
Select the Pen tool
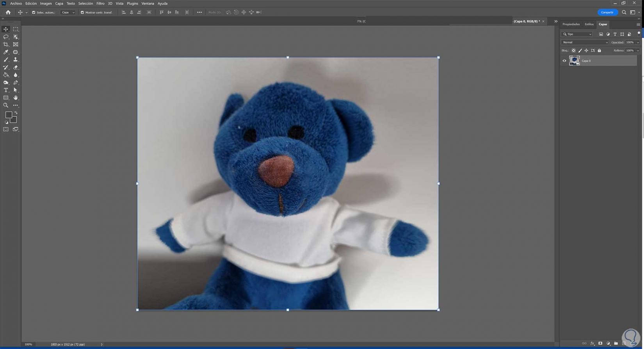16,82
